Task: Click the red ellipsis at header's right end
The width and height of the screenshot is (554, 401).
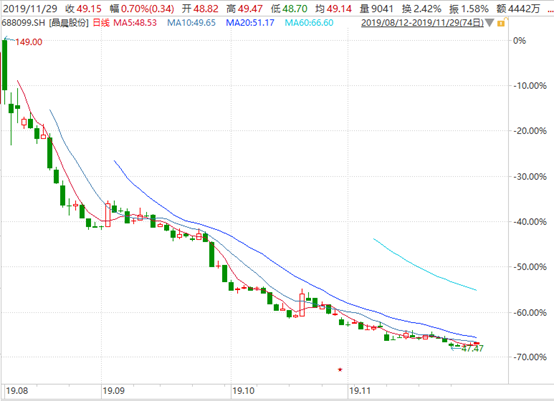Action: coord(550,10)
